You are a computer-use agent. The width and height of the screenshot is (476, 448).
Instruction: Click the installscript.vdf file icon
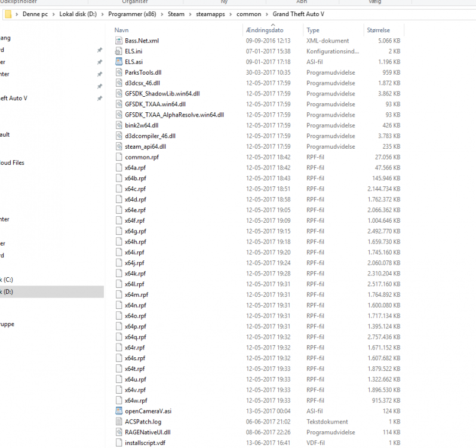point(119,443)
